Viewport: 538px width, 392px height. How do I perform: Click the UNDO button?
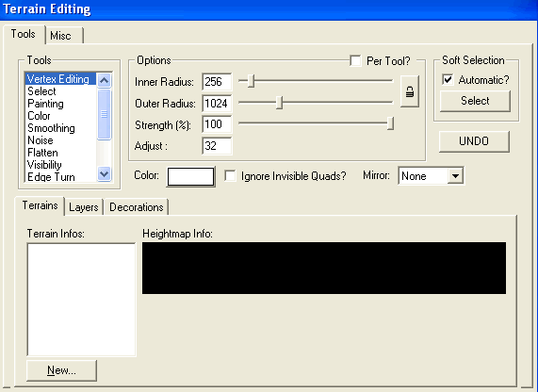474,141
